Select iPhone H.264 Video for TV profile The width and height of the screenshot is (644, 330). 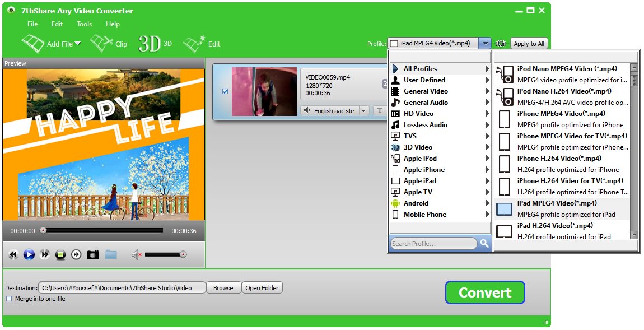coord(562,186)
